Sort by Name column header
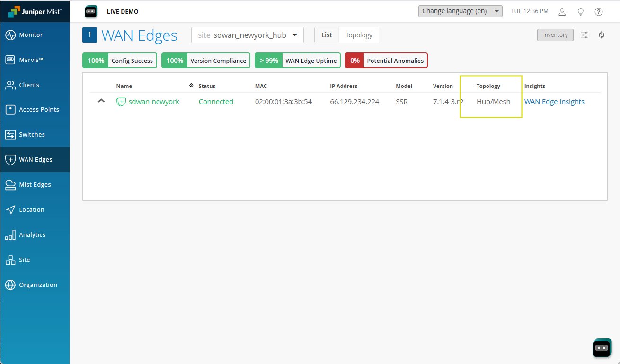 tap(124, 86)
